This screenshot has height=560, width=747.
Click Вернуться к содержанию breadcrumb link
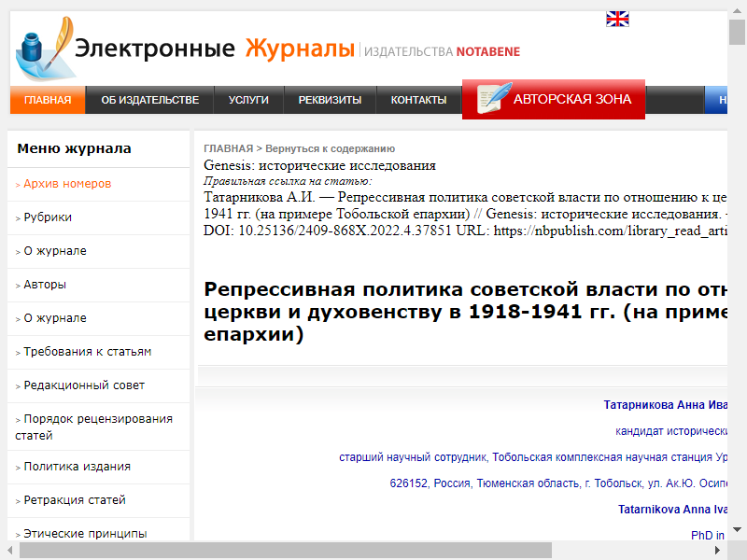330,148
